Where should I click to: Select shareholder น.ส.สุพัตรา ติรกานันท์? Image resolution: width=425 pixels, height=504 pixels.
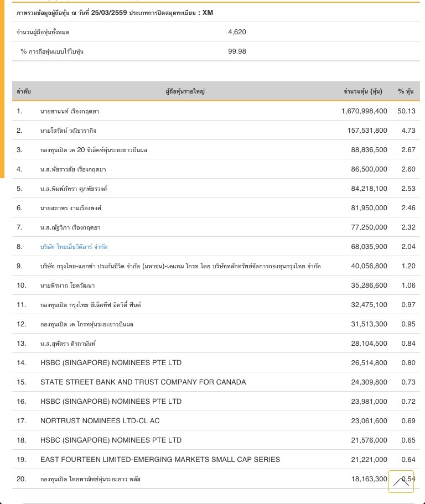(x=68, y=344)
